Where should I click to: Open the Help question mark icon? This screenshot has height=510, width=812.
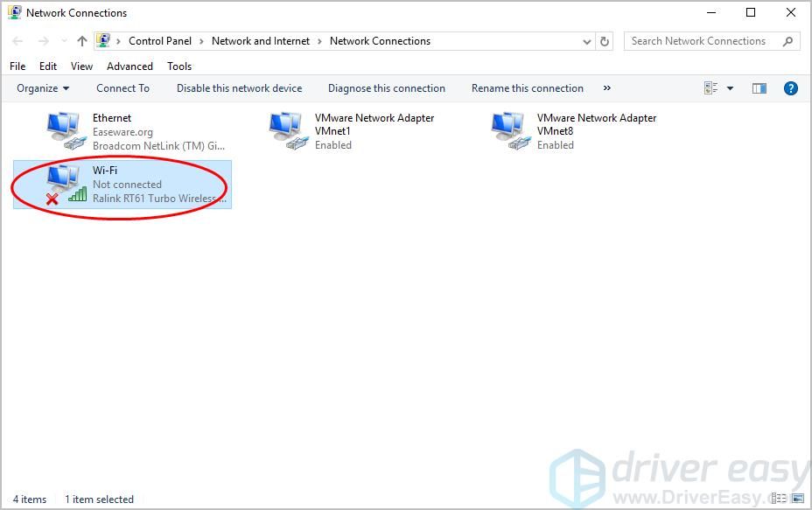(x=790, y=88)
